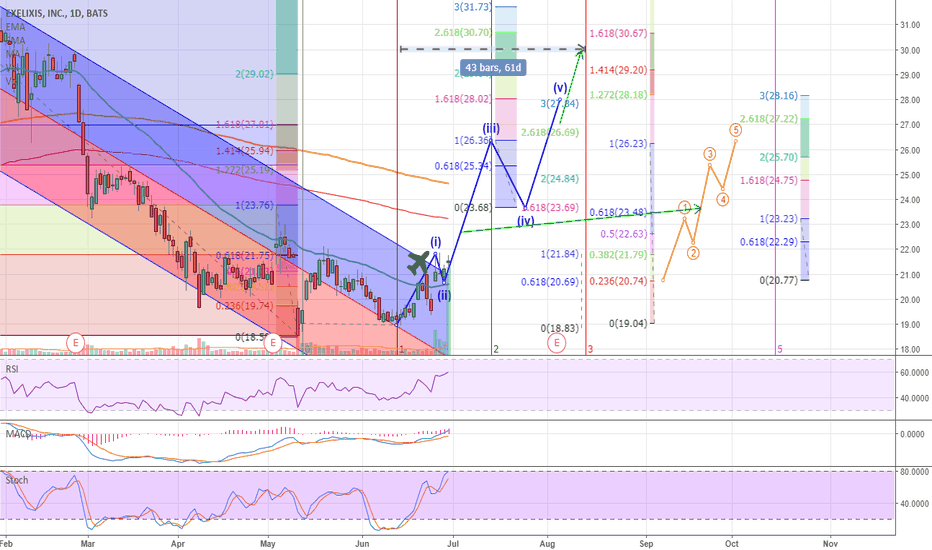Click the 0.236(20.74) Fibonacci level label

[x=618, y=281]
